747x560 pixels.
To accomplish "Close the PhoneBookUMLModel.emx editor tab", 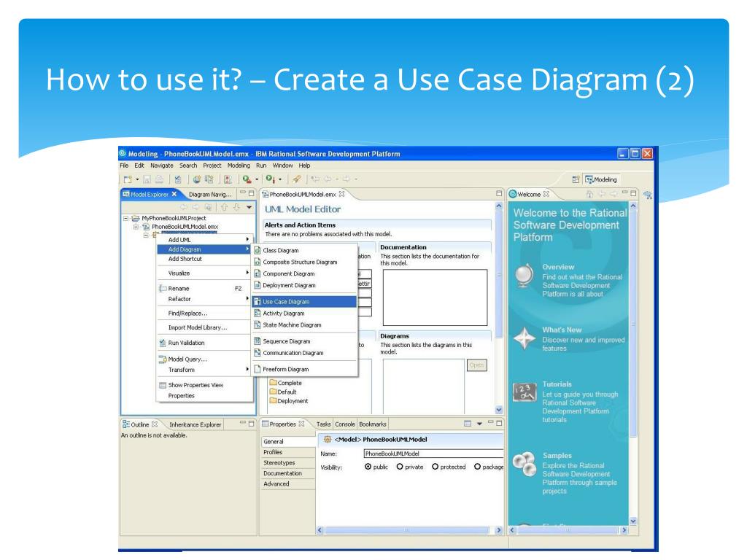I will (x=341, y=194).
